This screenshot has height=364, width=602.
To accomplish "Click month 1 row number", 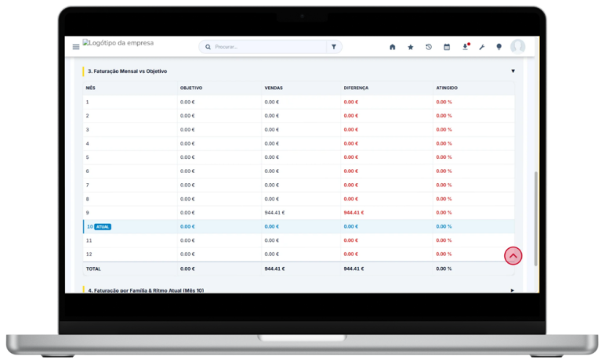I will point(88,102).
